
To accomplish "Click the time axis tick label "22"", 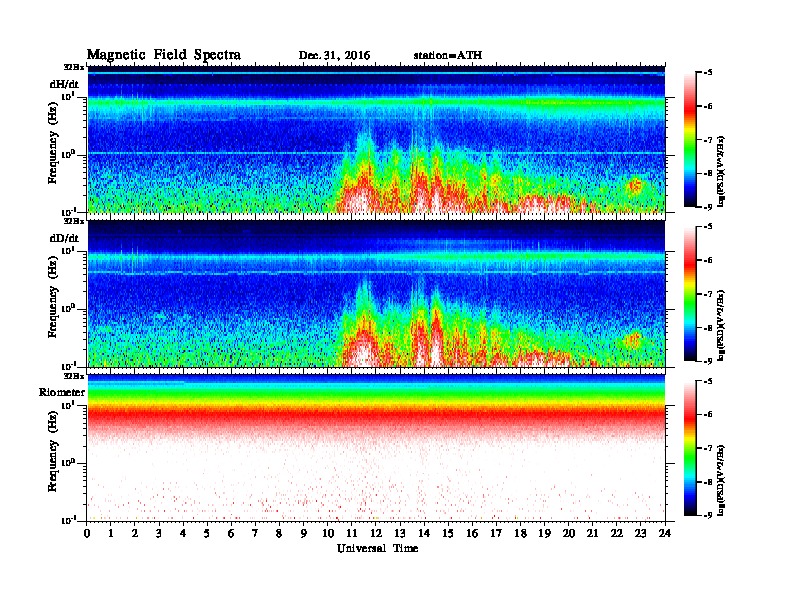I will click(617, 533).
